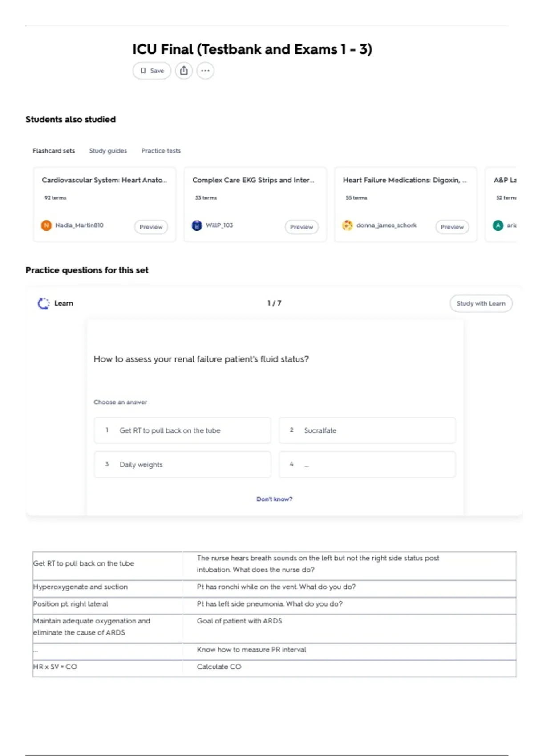Choose answer 3 'Daily weights'

pyautogui.click(x=182, y=465)
